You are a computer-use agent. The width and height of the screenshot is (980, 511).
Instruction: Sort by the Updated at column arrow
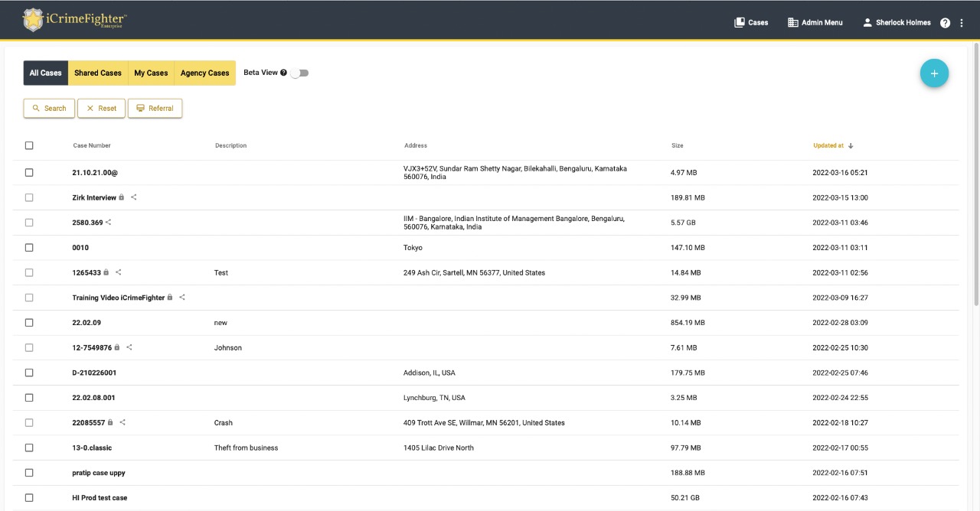tap(851, 146)
